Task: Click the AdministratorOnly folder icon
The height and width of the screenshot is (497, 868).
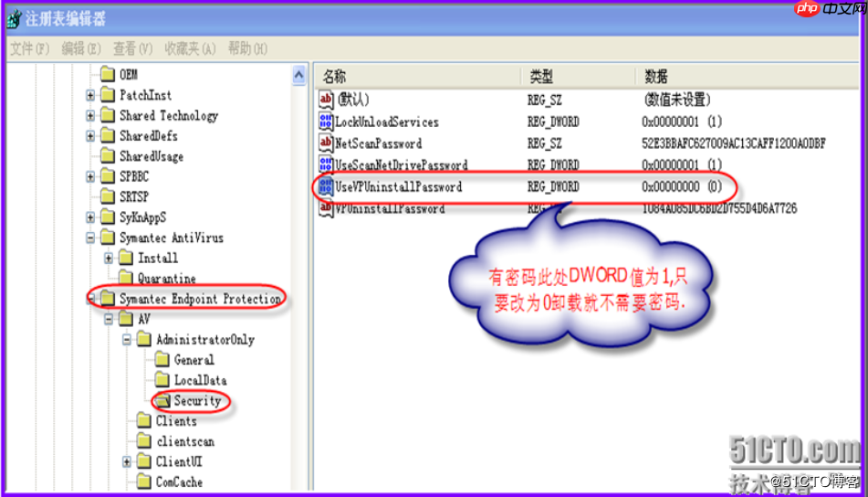Action: click(144, 339)
